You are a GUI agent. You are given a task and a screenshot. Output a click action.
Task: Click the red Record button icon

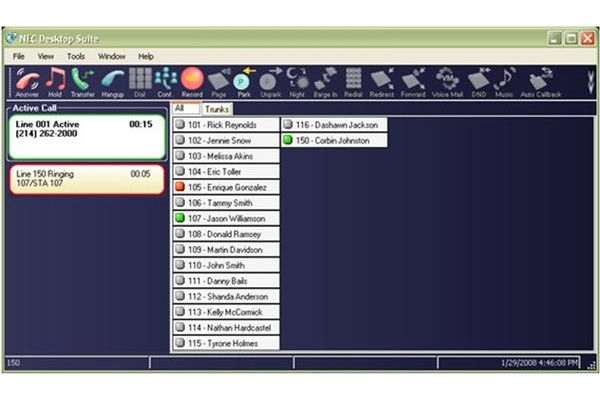(x=192, y=82)
